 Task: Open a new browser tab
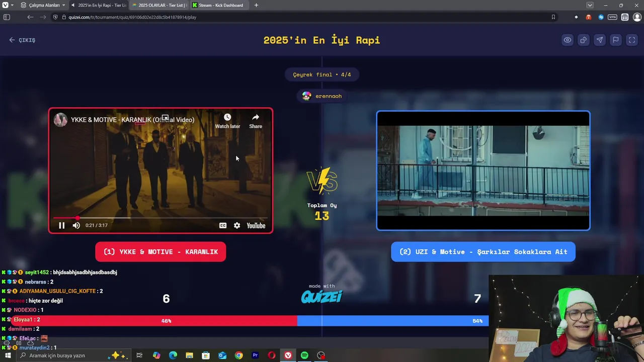[x=256, y=5]
